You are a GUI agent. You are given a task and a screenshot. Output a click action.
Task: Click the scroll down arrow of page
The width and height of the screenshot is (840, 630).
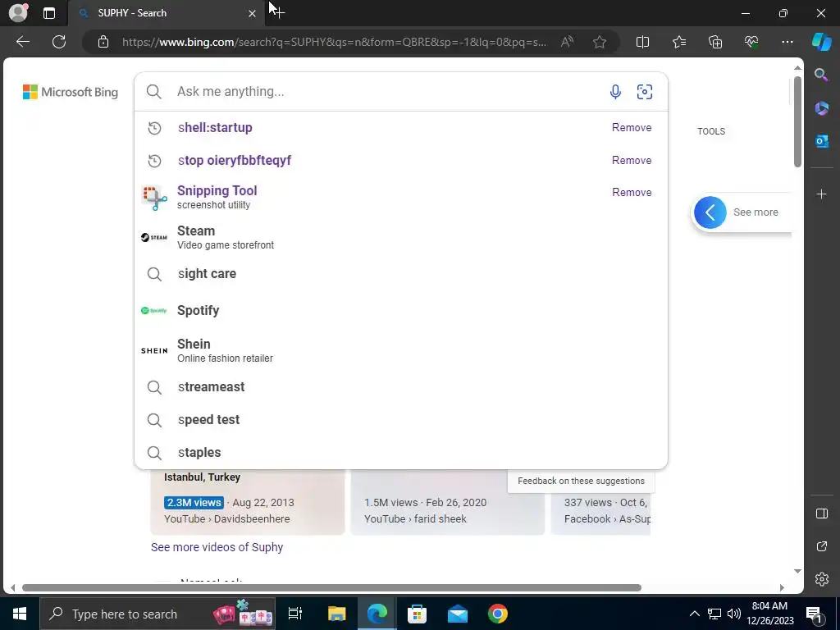pos(797,571)
